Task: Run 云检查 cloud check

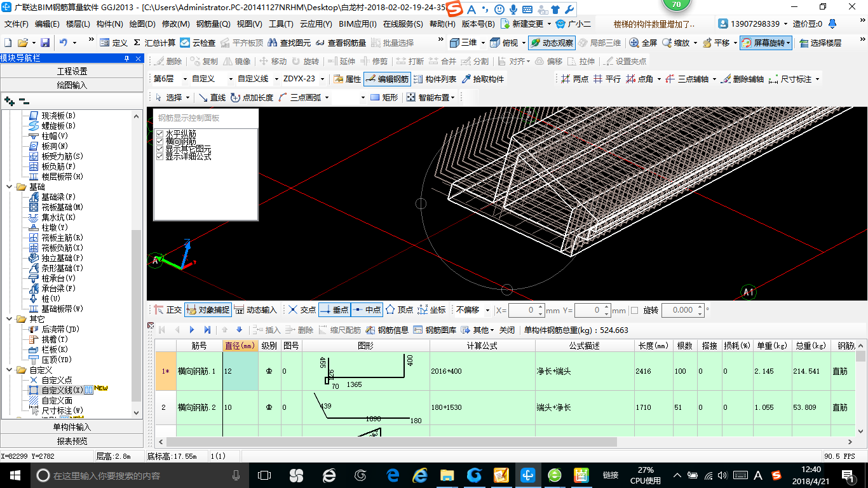Action: tap(198, 43)
